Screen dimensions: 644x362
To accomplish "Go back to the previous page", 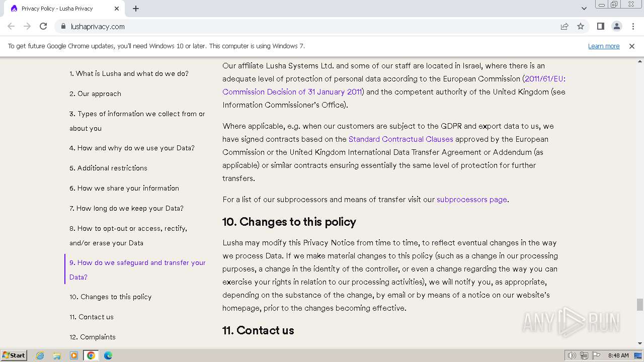I will (x=11, y=27).
